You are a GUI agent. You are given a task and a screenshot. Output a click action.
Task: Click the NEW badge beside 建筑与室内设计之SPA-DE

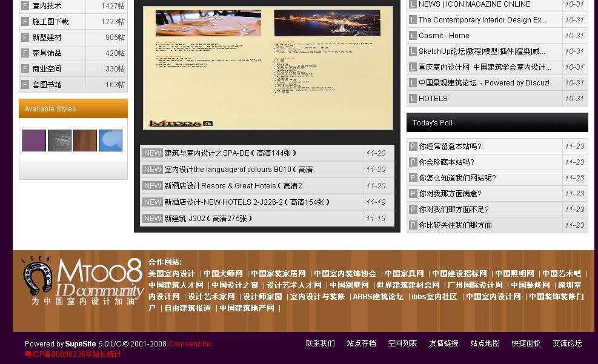point(153,153)
